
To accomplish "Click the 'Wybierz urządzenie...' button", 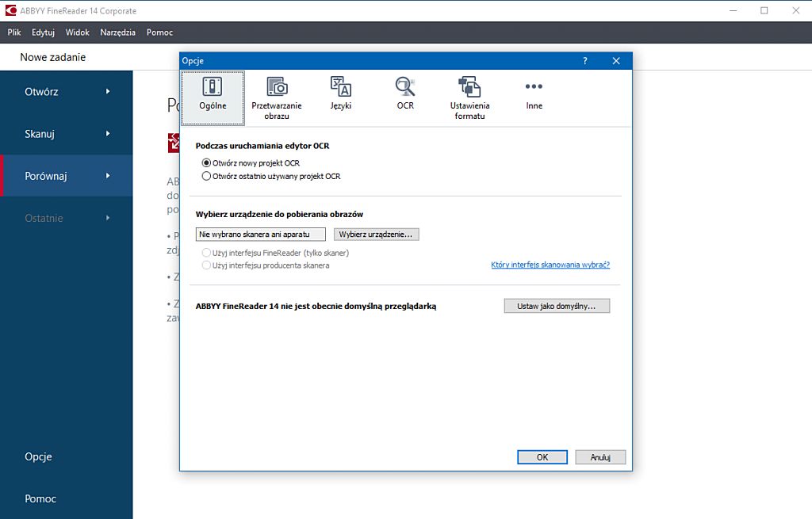I will pos(376,235).
